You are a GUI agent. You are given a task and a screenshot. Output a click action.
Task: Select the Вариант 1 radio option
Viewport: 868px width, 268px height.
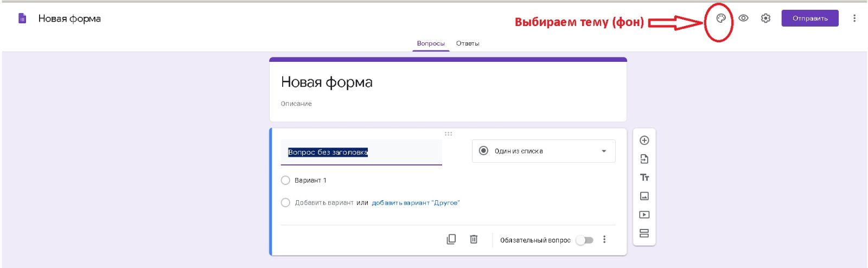click(x=285, y=180)
